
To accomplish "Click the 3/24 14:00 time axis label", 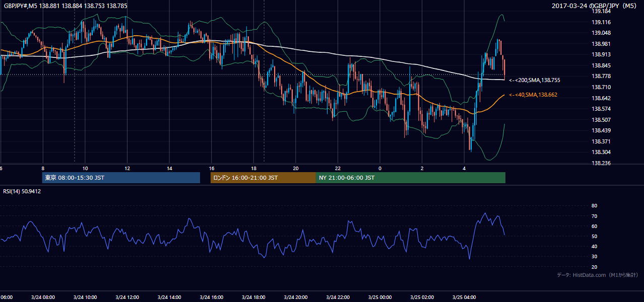I will [169, 297].
